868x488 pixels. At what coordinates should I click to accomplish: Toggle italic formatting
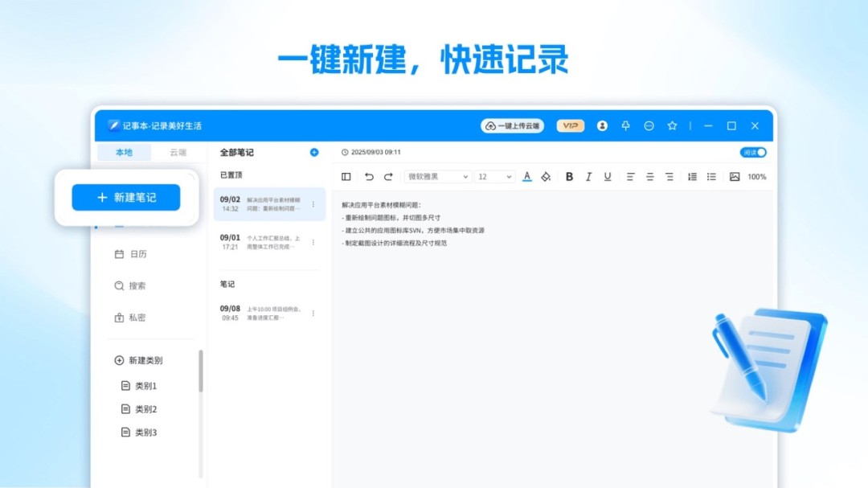tap(588, 177)
